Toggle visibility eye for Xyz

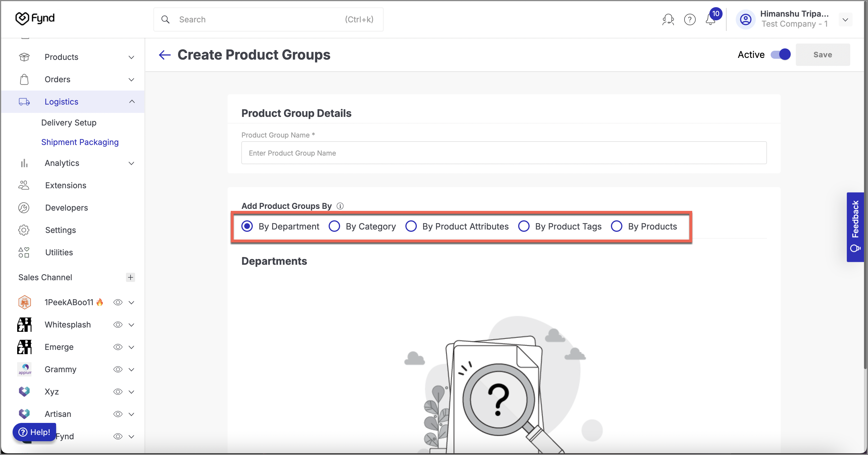coord(118,392)
